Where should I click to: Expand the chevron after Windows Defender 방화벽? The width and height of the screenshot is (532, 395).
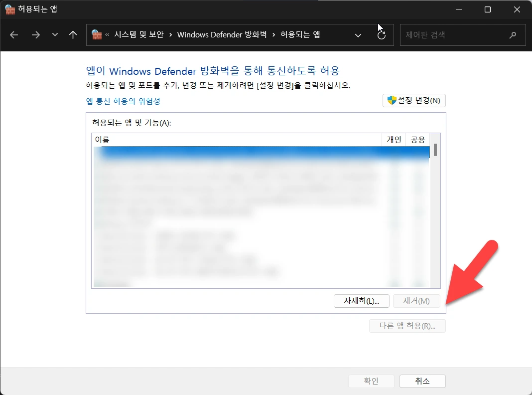point(273,34)
